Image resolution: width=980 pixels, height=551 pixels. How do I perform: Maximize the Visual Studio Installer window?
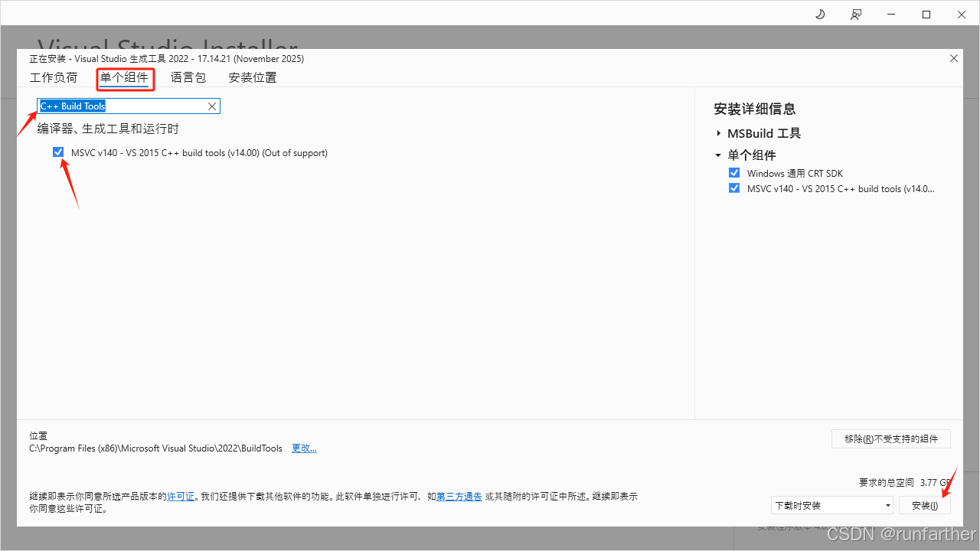point(926,15)
